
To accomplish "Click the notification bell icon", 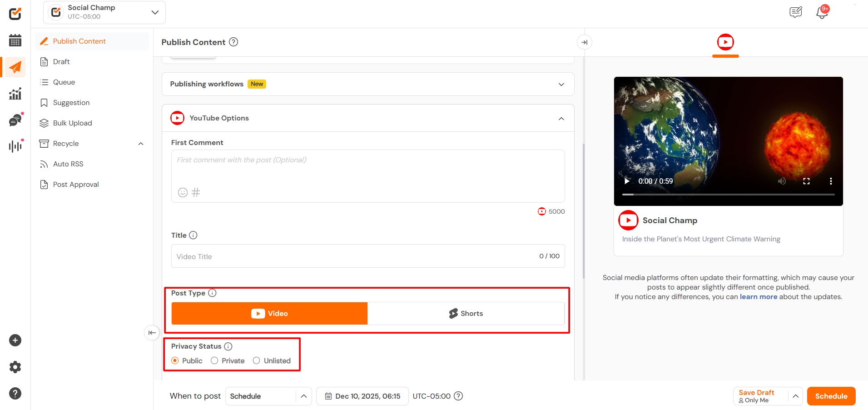I will [x=822, y=12].
